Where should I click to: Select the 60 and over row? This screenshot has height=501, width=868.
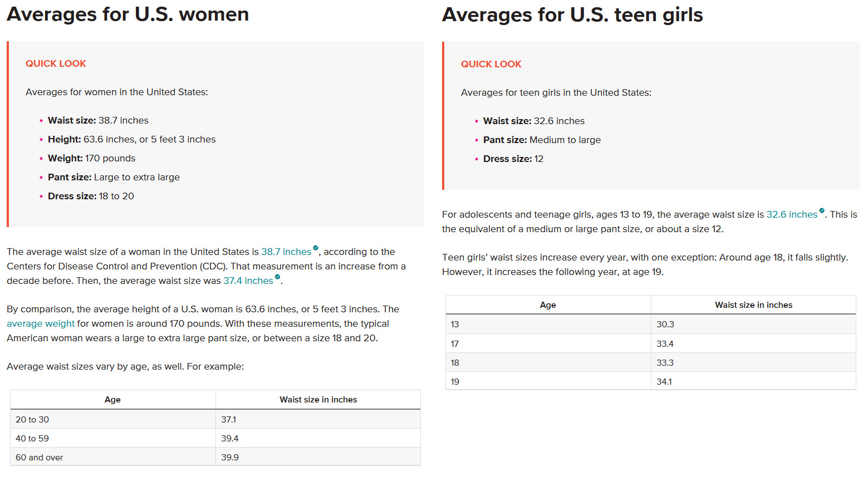pyautogui.click(x=215, y=457)
